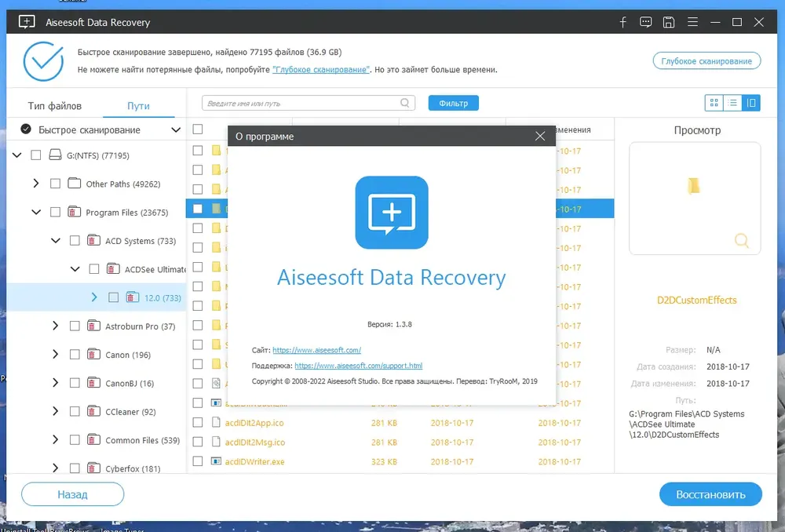The width and height of the screenshot is (785, 532).
Task: Click the file icon of acdIDIt2Msg.ico
Action: (216, 442)
